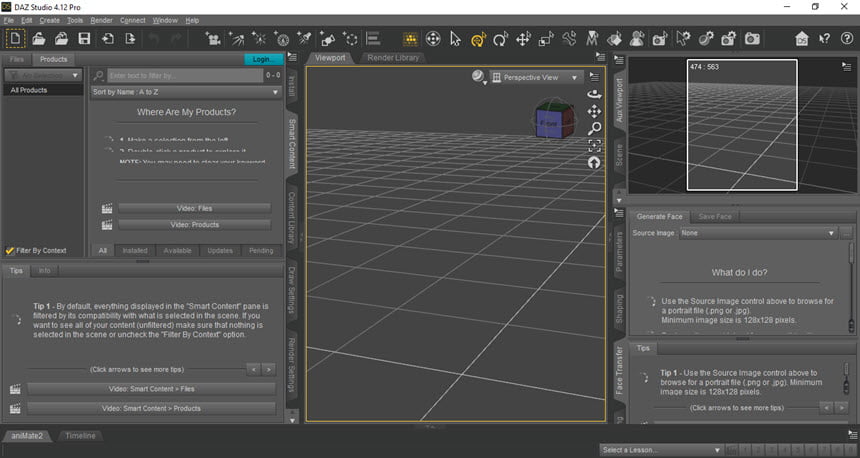Open the draw style sphere dropdown
This screenshot has width=860, height=458.
(x=479, y=77)
